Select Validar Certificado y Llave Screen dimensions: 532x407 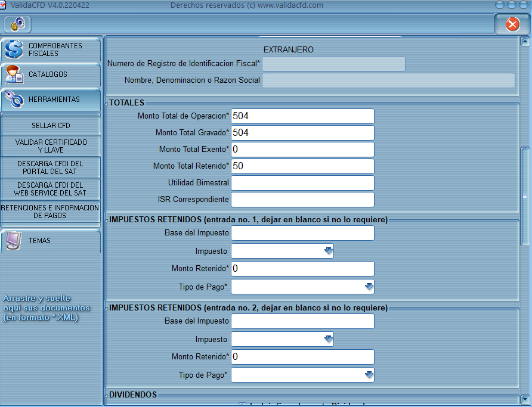click(x=51, y=146)
